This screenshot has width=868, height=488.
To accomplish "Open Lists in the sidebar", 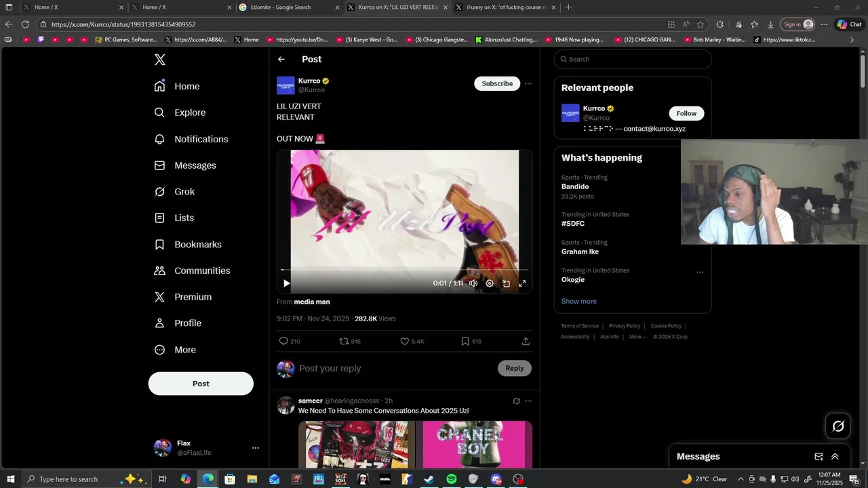I will [x=174, y=218].
